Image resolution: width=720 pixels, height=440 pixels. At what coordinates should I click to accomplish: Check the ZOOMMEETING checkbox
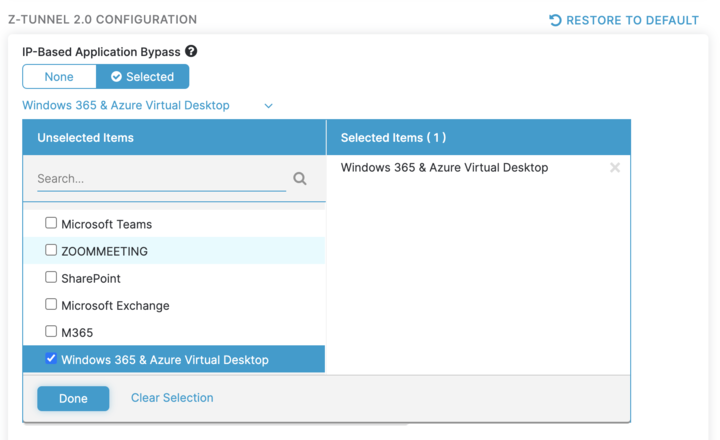pos(51,250)
